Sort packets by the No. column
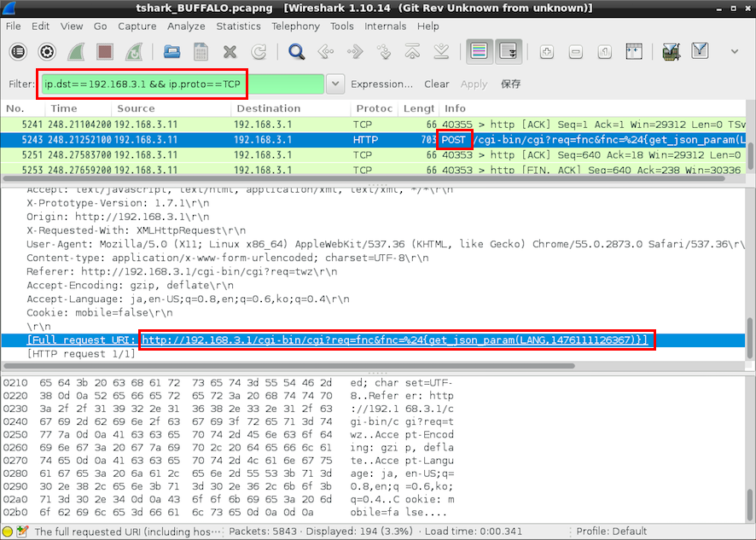Image resolution: width=756 pixels, height=540 pixels. (21, 108)
